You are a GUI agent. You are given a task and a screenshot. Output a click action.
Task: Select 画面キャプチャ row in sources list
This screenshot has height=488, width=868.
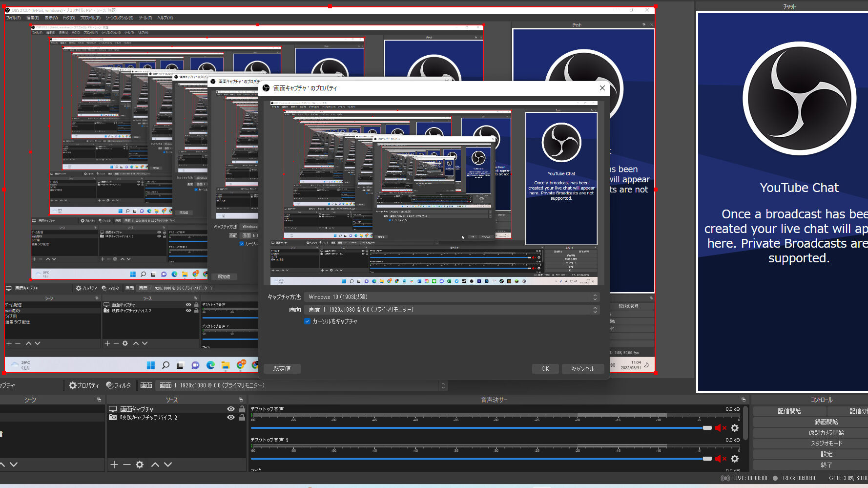176,409
